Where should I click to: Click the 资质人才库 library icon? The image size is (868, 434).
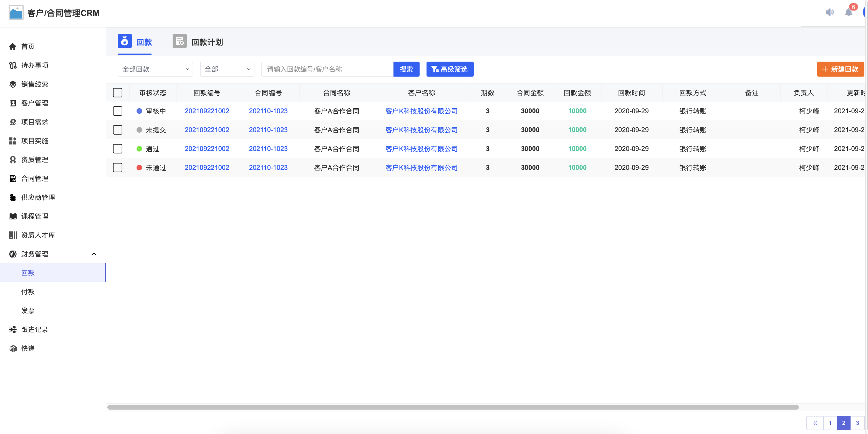coord(13,235)
